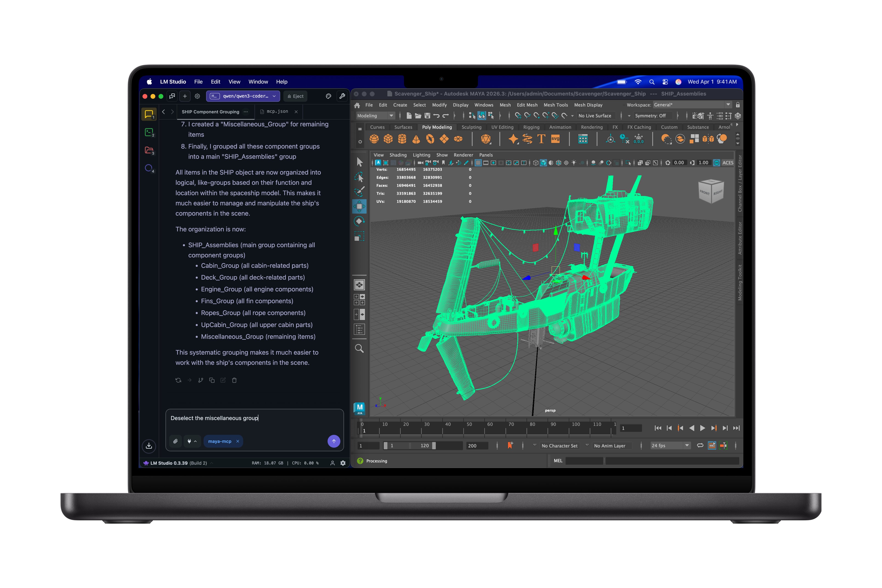Open the Mesh Display menu

(x=588, y=105)
